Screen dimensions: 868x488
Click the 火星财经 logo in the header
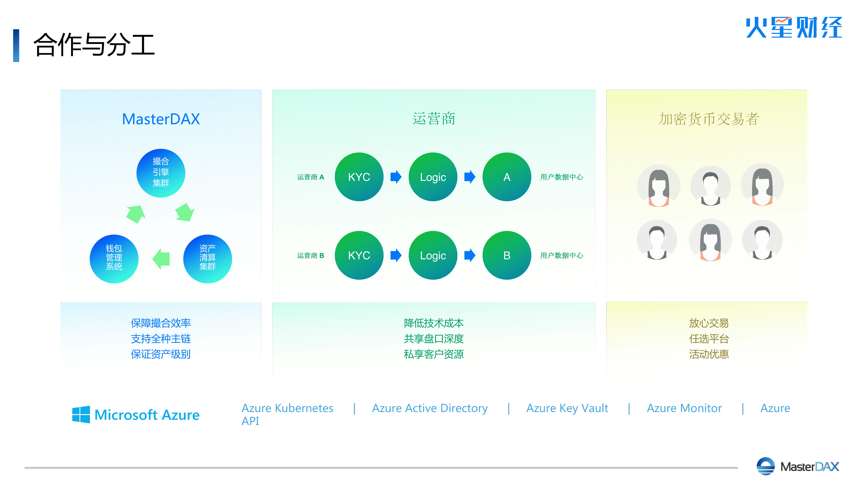793,27
